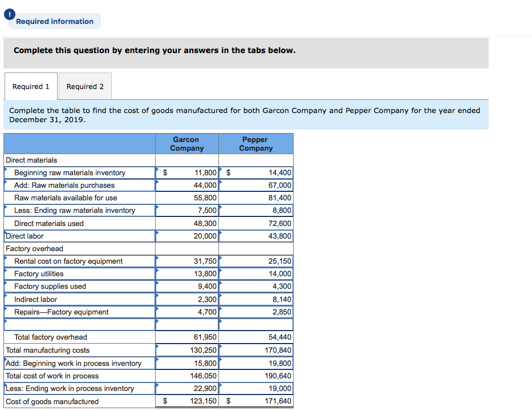Click Garcon raw materials available 55,800
The height and width of the screenshot is (411, 532).
(187, 198)
